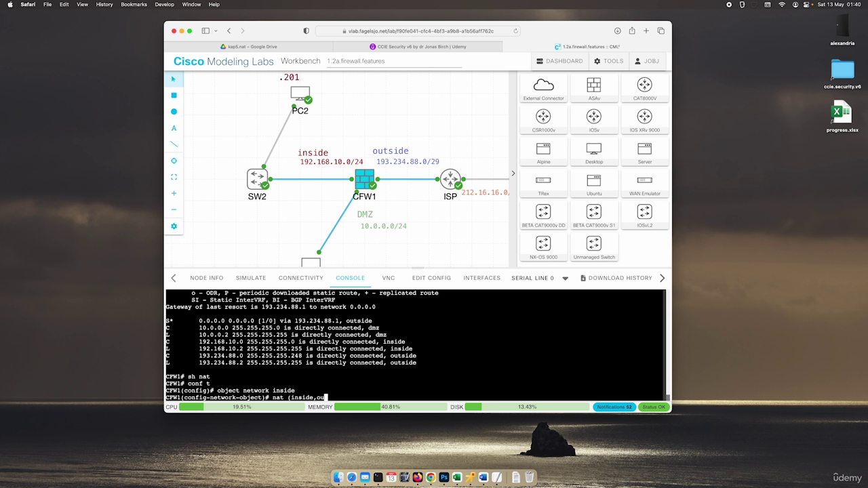Select the rectangle annotation tool
This screenshot has width=868, height=488.
174,96
